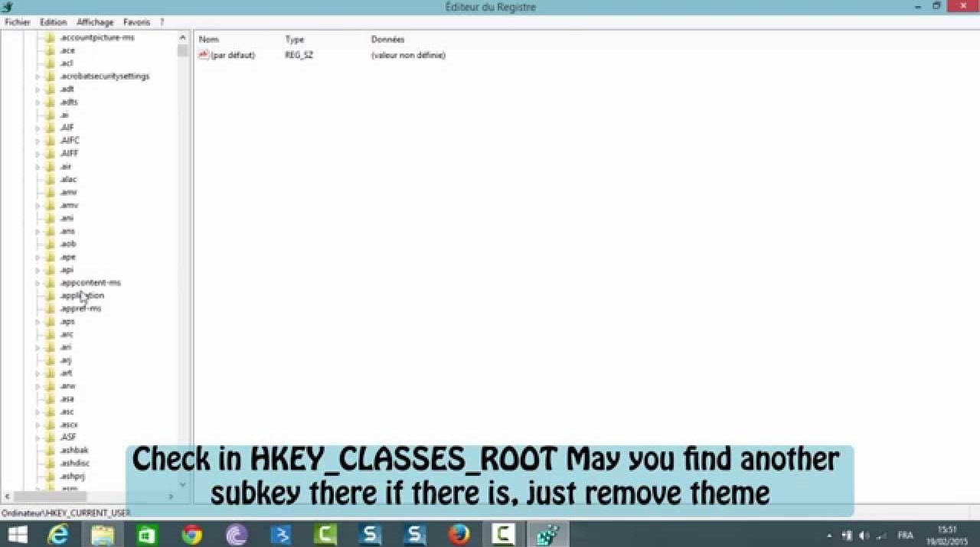
Task: Click the Windows Start button
Action: pos(17,535)
